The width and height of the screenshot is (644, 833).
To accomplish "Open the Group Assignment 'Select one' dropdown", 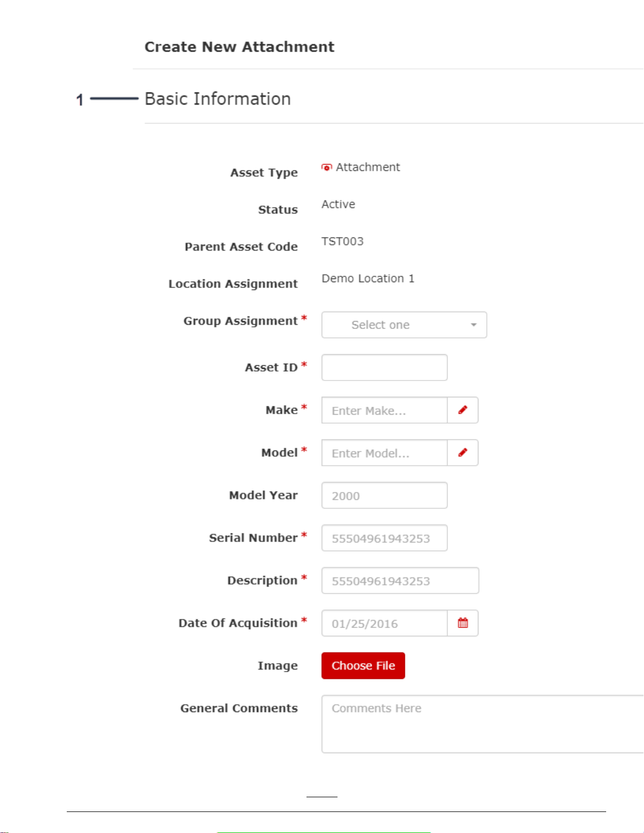I will point(404,325).
